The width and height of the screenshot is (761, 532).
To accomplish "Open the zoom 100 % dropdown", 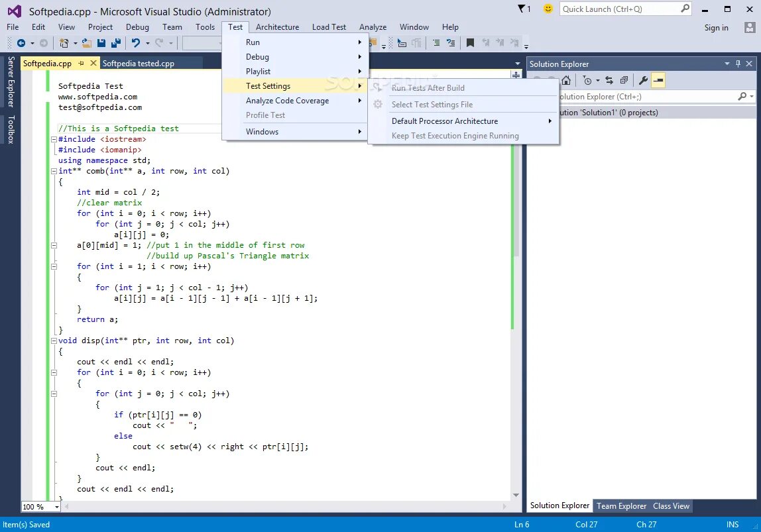I will click(x=56, y=507).
